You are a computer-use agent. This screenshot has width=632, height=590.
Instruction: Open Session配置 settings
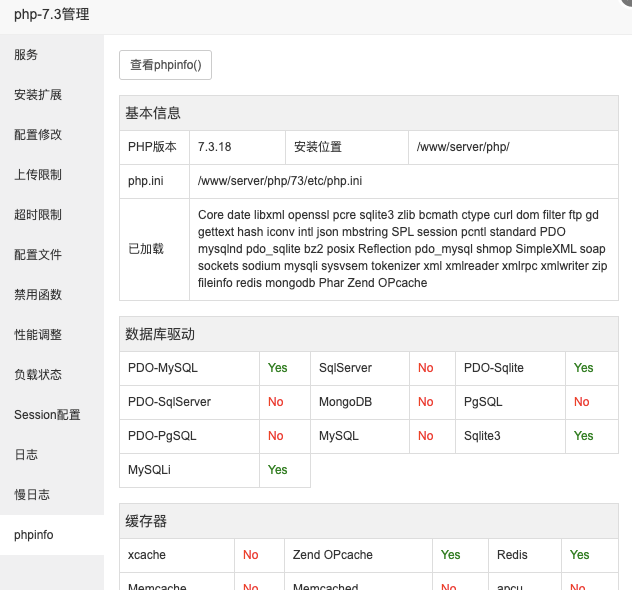pos(47,415)
